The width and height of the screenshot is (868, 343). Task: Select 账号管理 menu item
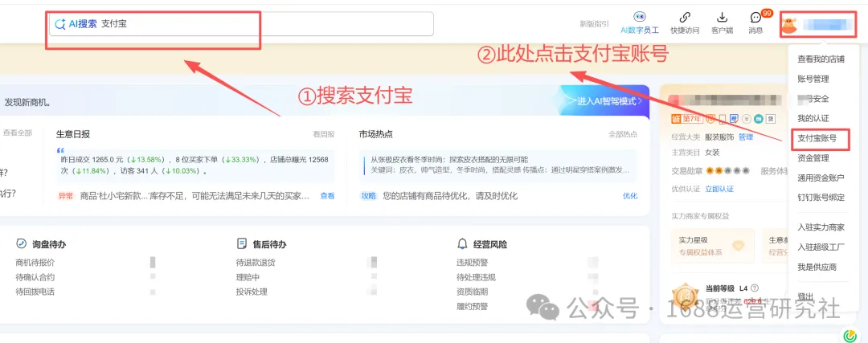coord(813,79)
